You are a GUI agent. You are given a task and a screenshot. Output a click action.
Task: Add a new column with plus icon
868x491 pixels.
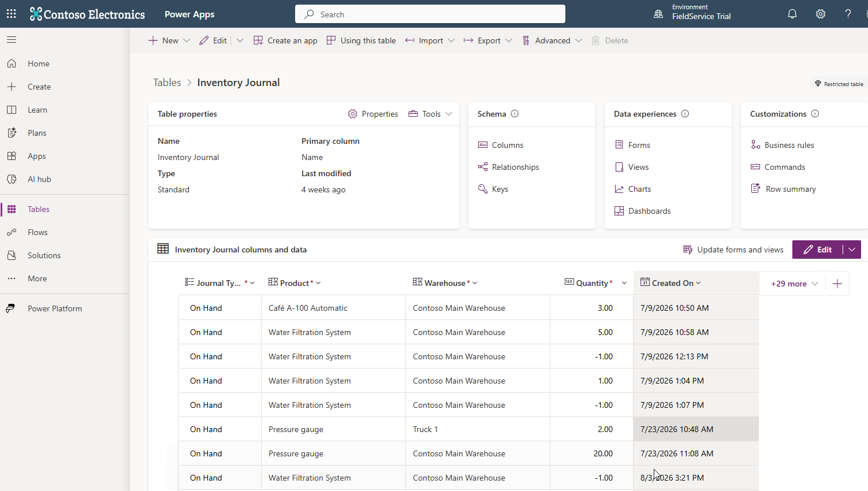pos(837,284)
